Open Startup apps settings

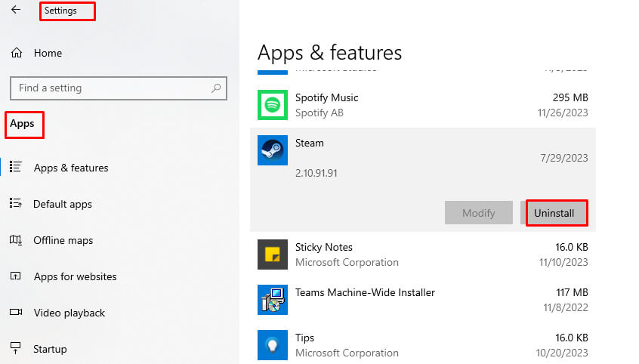click(x=50, y=349)
